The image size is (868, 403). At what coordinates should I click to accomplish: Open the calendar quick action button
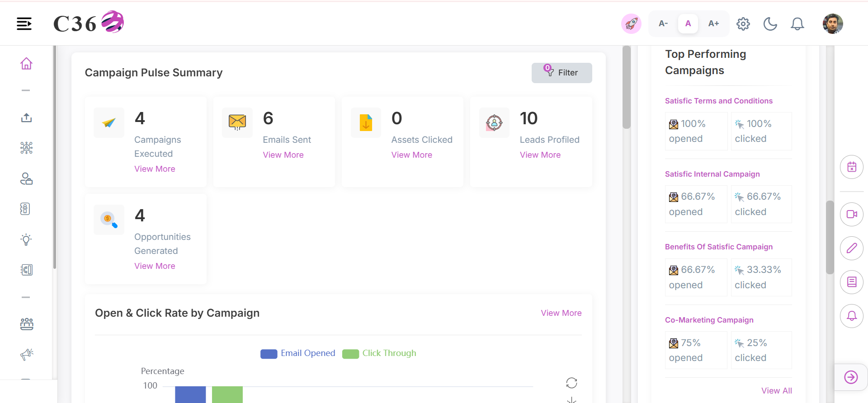pos(852,167)
